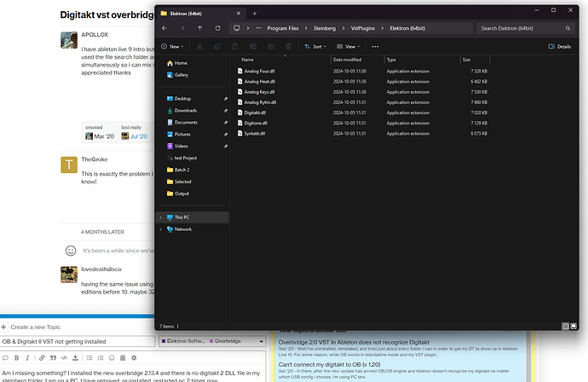
Task: Click VstPlugins in the address breadcrumb
Action: click(363, 28)
